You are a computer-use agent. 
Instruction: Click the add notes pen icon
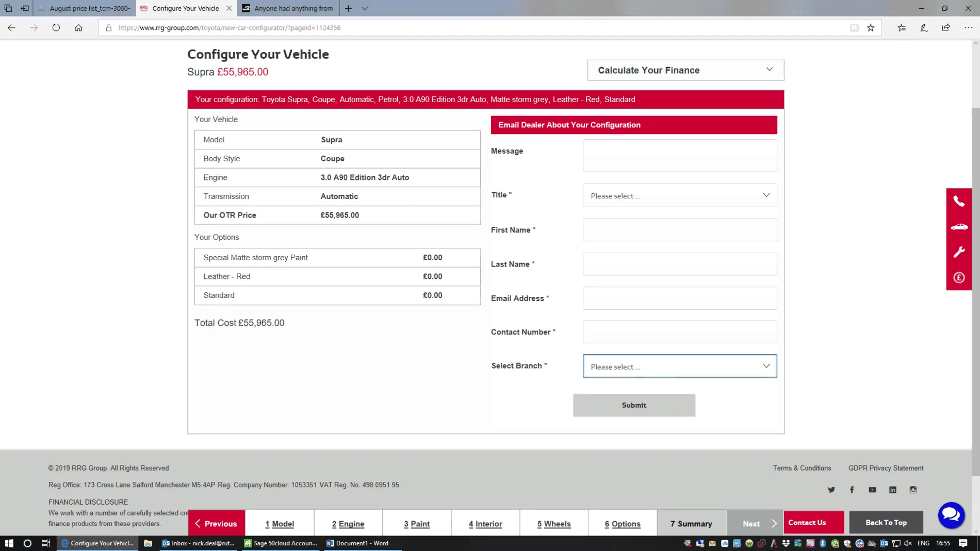point(924,28)
